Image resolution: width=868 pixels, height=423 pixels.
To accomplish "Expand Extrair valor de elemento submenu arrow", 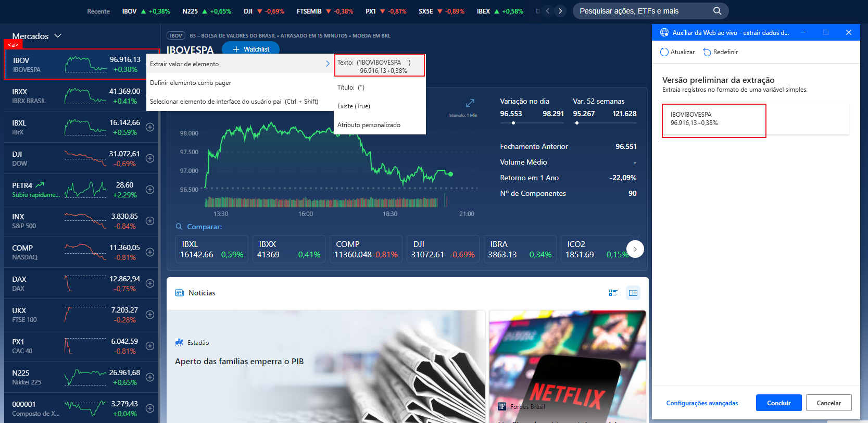I will [328, 64].
